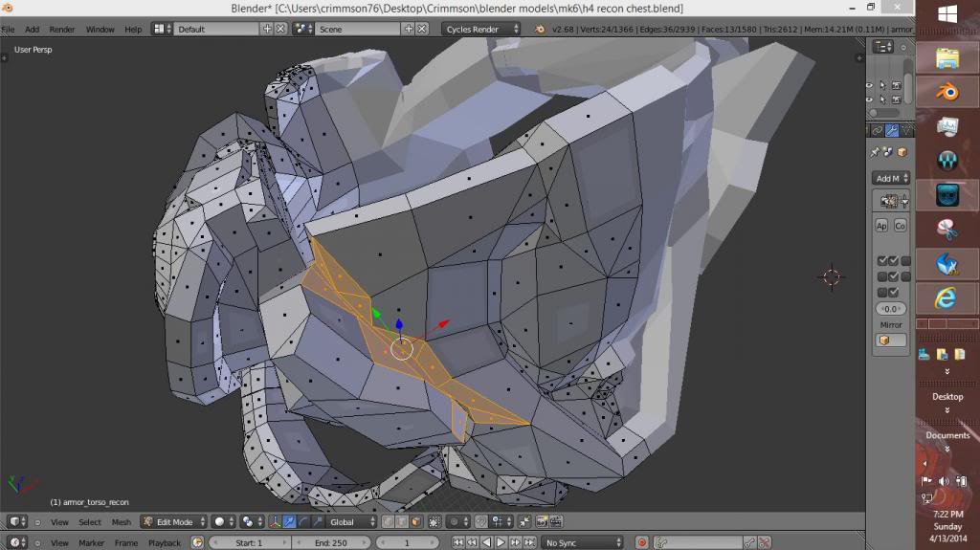Toggle limit selection to visible
The height and width of the screenshot is (550, 980).
click(434, 521)
